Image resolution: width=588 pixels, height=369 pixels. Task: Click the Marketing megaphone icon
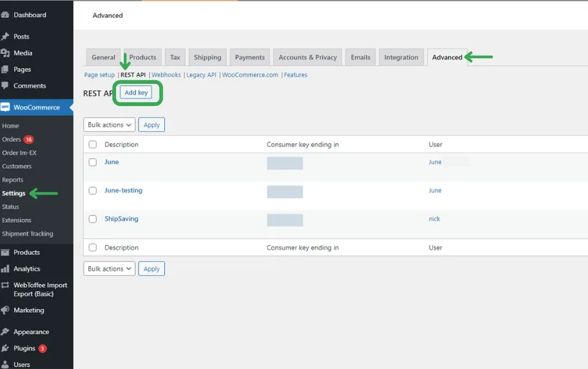tap(5, 310)
